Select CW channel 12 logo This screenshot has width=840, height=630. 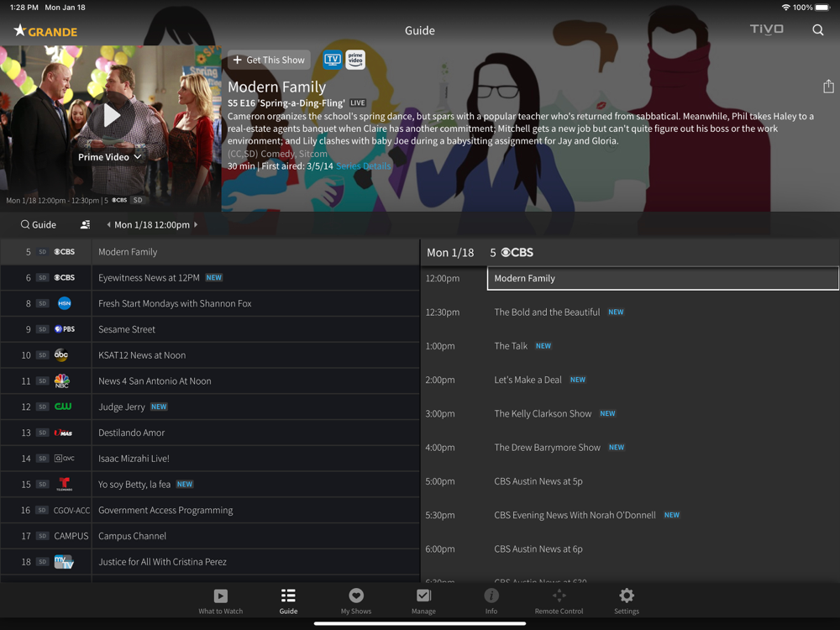click(63, 407)
